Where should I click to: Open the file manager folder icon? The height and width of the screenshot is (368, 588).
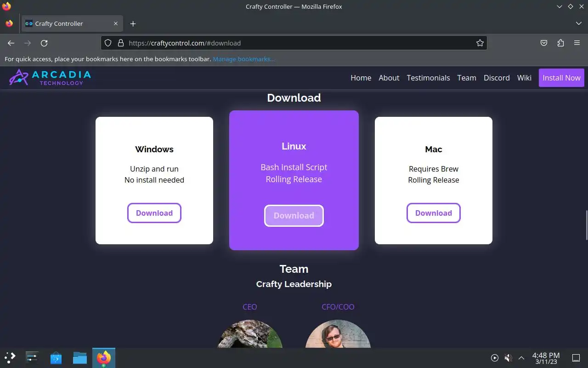coord(80,357)
